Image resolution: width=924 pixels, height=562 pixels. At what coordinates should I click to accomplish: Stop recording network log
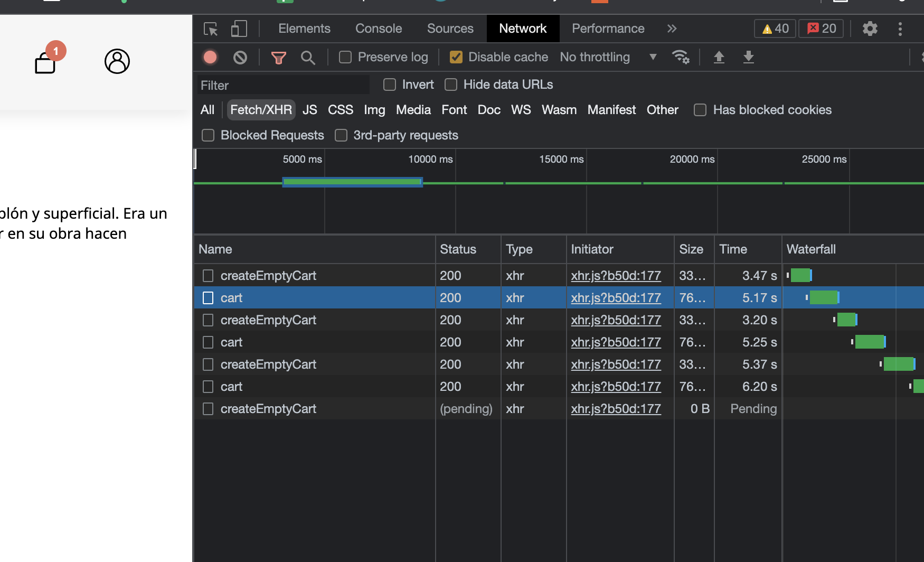click(210, 57)
